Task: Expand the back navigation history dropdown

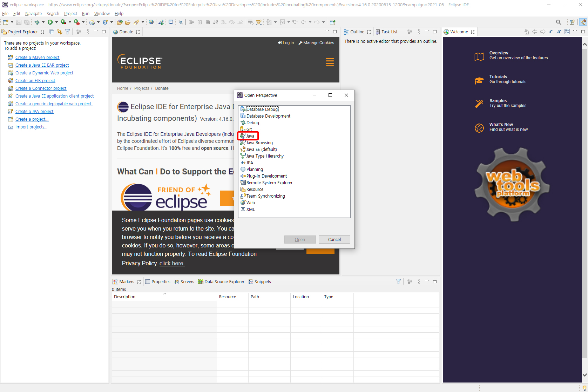Action: (x=310, y=22)
